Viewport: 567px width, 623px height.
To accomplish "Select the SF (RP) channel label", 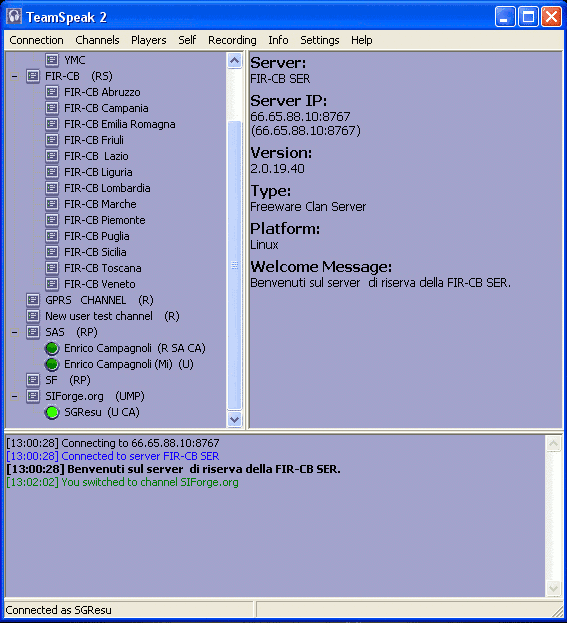I will click(68, 380).
